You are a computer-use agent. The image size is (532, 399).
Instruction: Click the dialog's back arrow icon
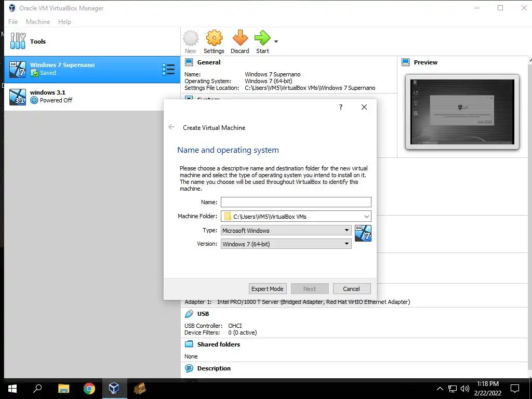[x=171, y=127]
